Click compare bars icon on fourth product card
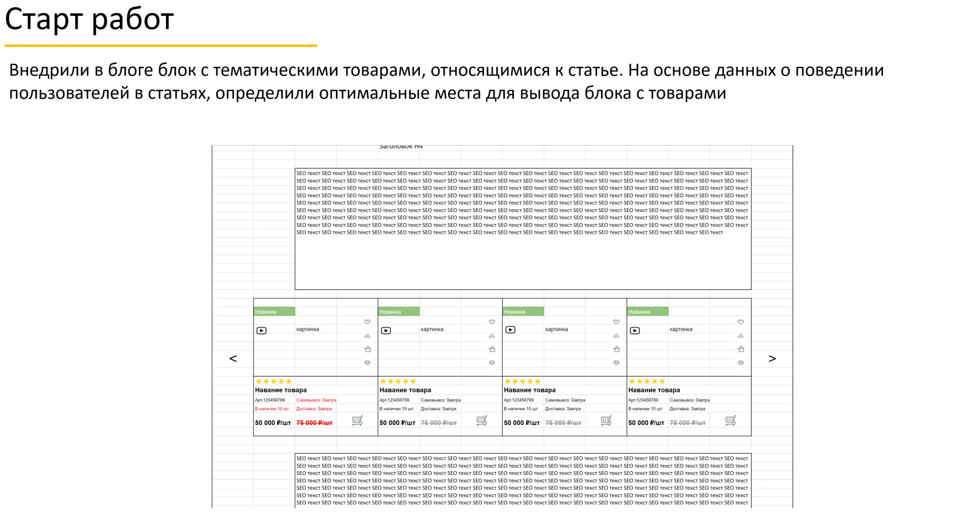Image resolution: width=980 pixels, height=526 pixels. pyautogui.click(x=741, y=336)
